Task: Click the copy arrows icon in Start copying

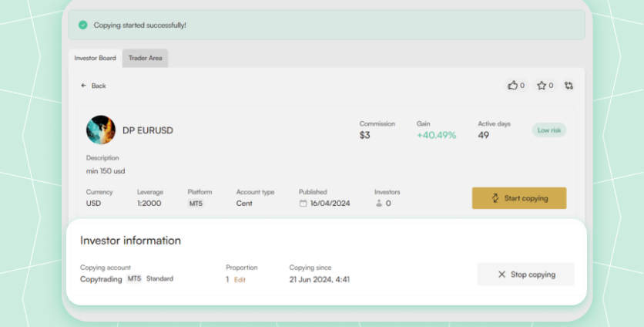Action: point(495,198)
